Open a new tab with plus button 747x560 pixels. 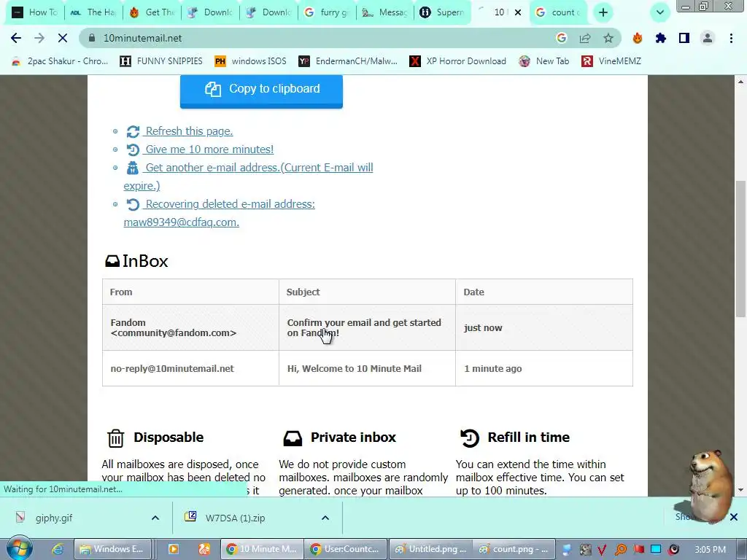tap(603, 12)
